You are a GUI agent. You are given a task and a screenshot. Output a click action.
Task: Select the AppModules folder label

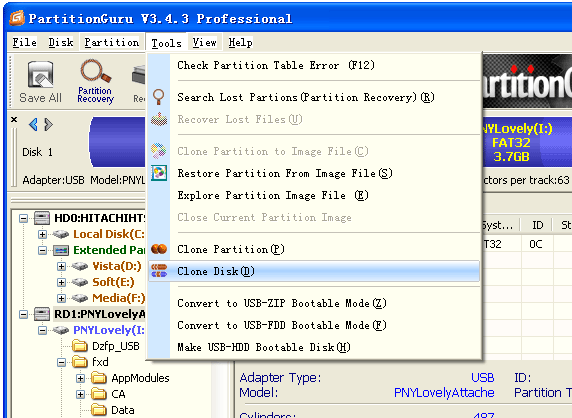click(x=140, y=378)
